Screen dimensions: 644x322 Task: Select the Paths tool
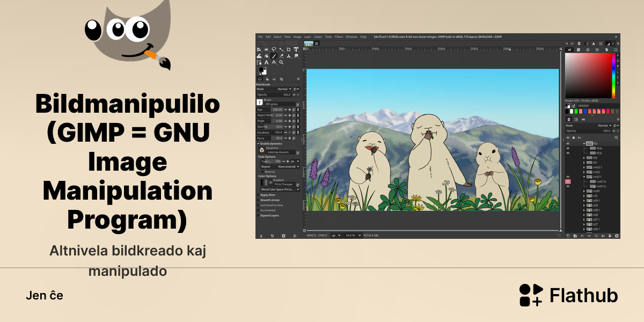[x=259, y=62]
